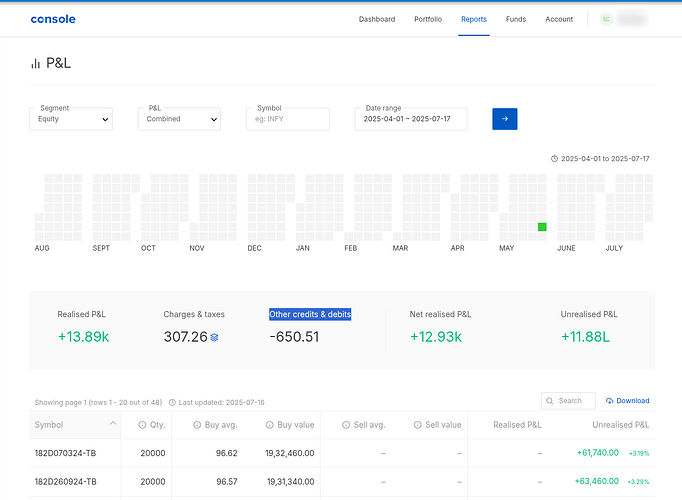Click the Symbol sort caret
Screen dimensions: 682x500
(113, 423)
